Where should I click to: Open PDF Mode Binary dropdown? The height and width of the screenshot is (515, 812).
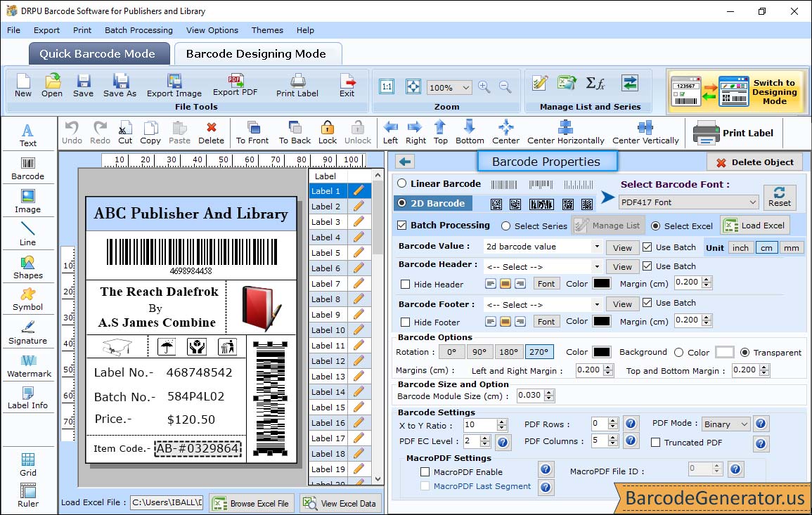[726, 424]
